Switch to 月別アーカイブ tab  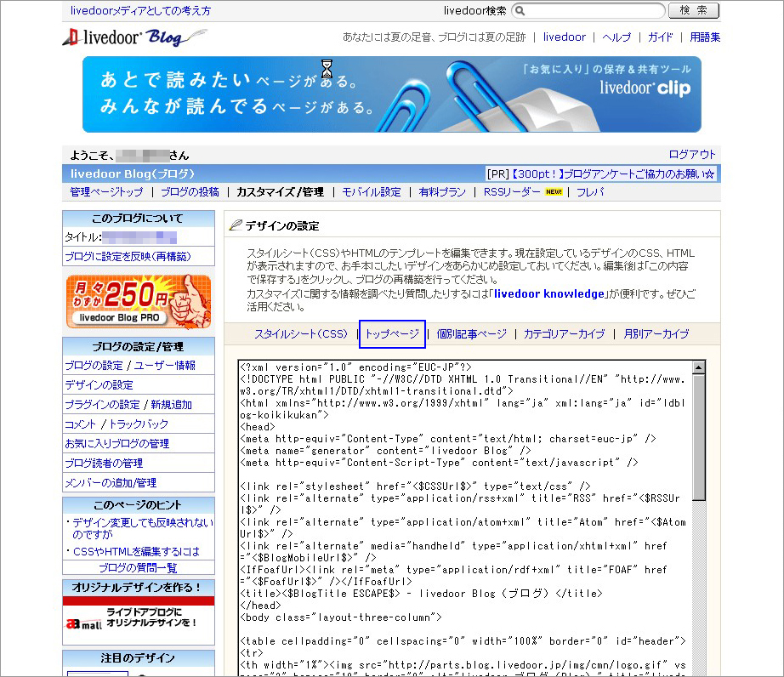656,334
